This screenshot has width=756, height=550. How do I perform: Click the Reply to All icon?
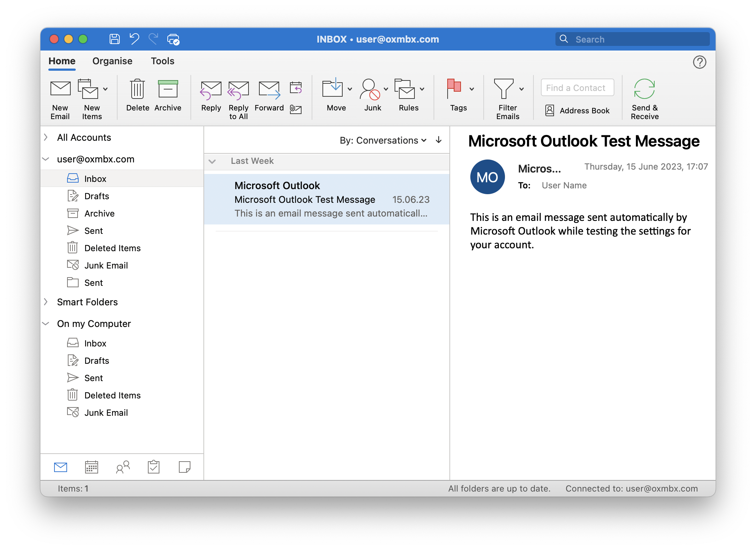point(238,90)
